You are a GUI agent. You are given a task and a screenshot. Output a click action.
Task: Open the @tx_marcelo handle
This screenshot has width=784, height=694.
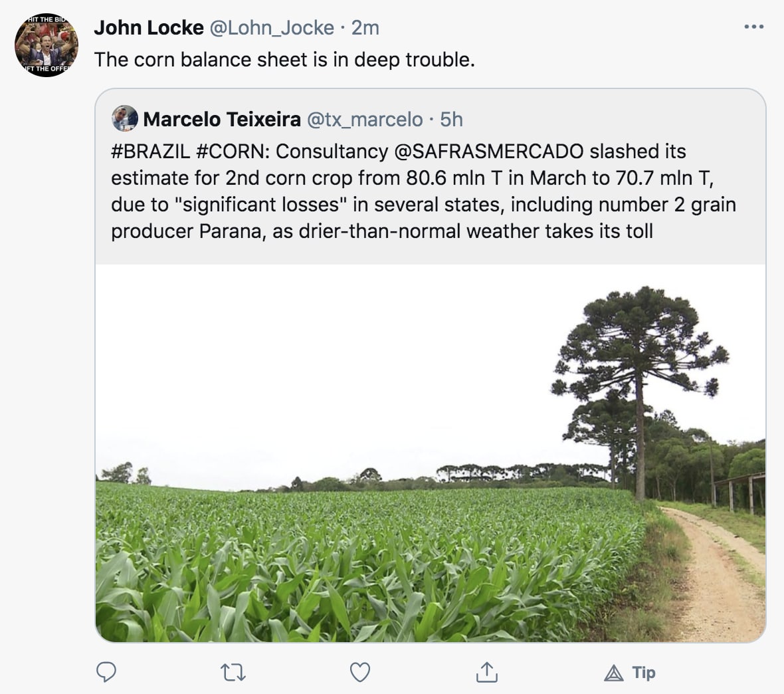pos(364,119)
